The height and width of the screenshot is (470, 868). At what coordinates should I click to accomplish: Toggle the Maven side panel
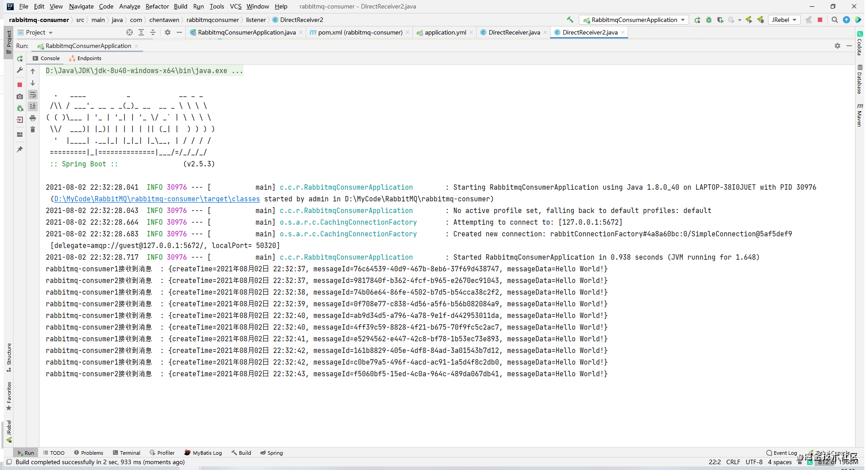click(859, 115)
